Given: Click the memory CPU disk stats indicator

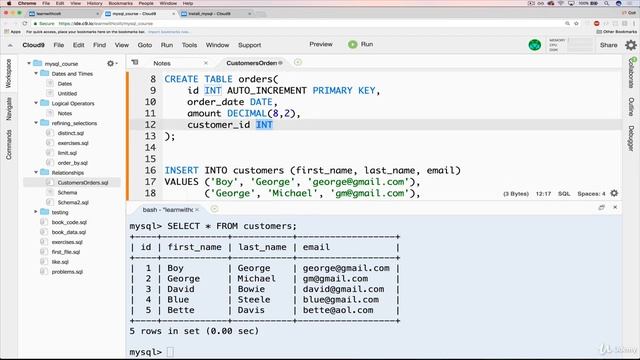Looking at the screenshot, I should click(571, 45).
